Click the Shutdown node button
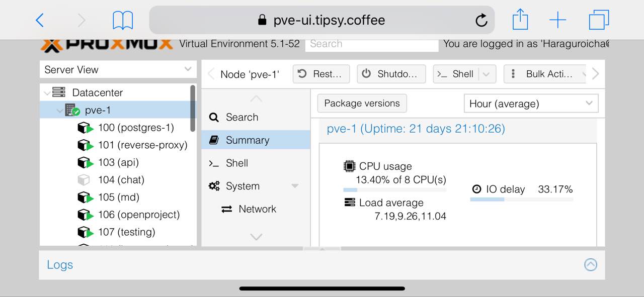Viewport: 644px width, 297px height. 391,74
